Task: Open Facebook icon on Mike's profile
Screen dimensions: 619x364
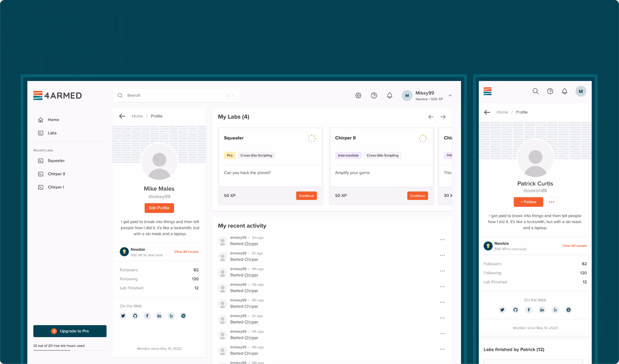Action: (x=147, y=316)
